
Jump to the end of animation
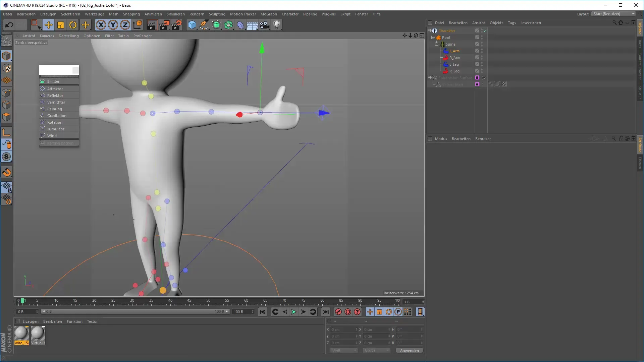(326, 312)
